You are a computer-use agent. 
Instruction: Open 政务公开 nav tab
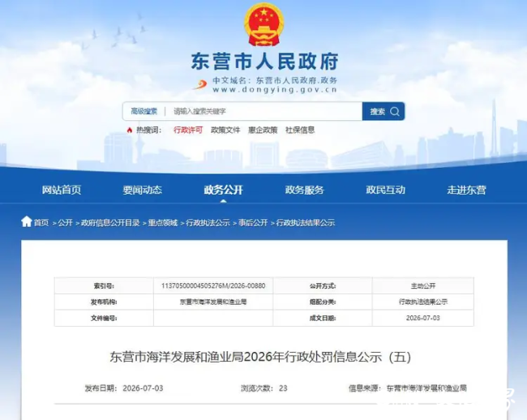224,190
